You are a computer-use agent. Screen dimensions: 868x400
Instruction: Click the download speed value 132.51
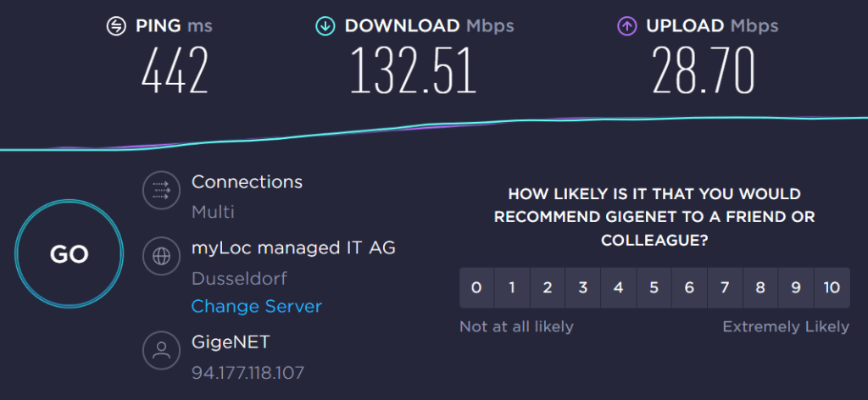coord(413,69)
